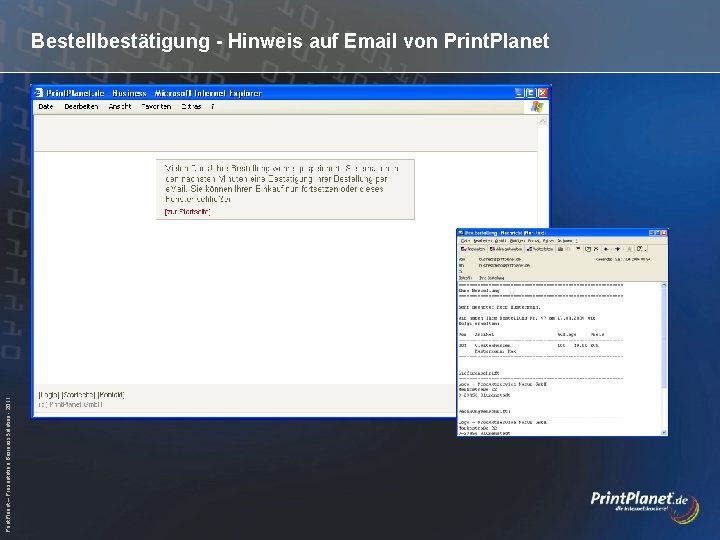
Task: Click Allen antworten button in the email window
Action: coord(506,249)
